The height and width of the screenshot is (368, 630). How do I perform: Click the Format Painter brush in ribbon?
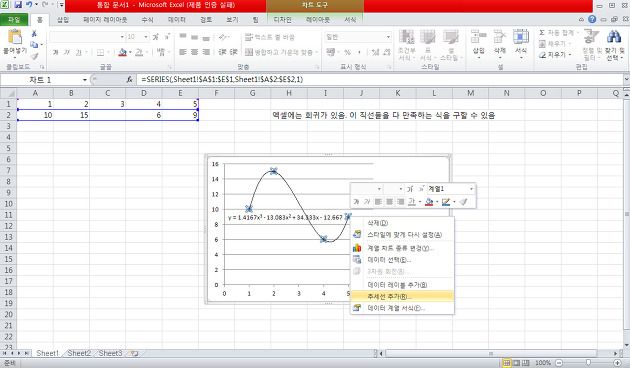click(x=35, y=56)
